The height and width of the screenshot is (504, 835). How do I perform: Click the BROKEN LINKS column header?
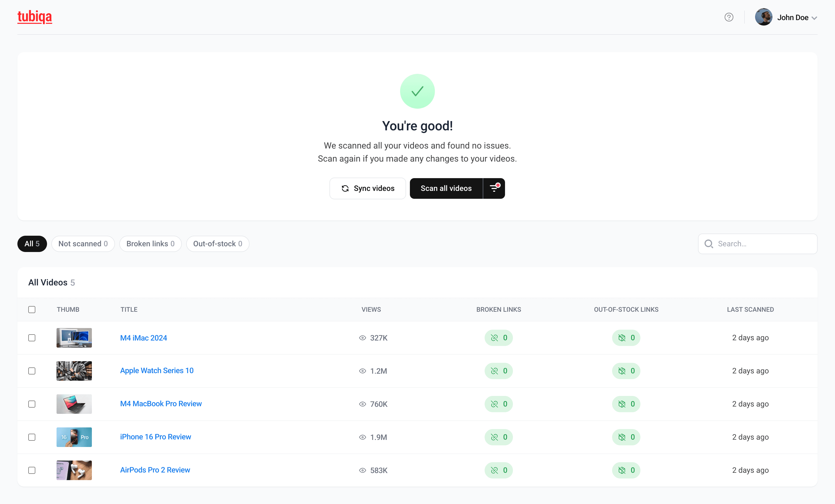point(499,310)
